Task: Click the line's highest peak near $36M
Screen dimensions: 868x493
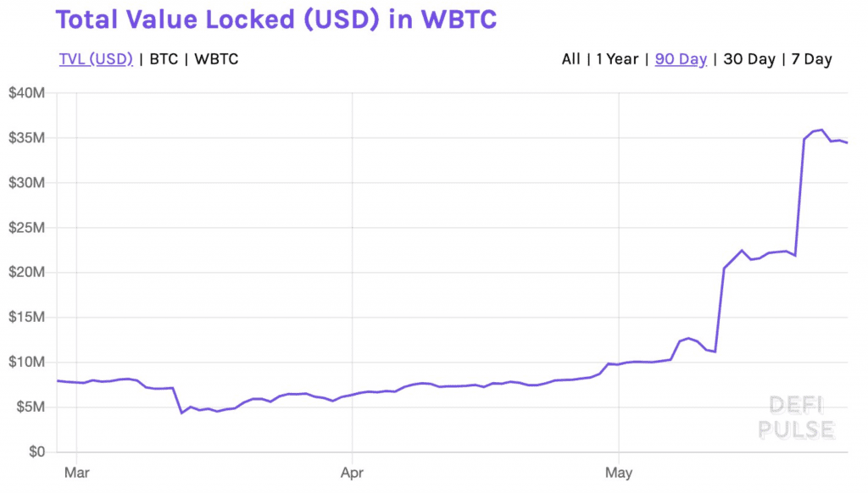Action: [821, 130]
